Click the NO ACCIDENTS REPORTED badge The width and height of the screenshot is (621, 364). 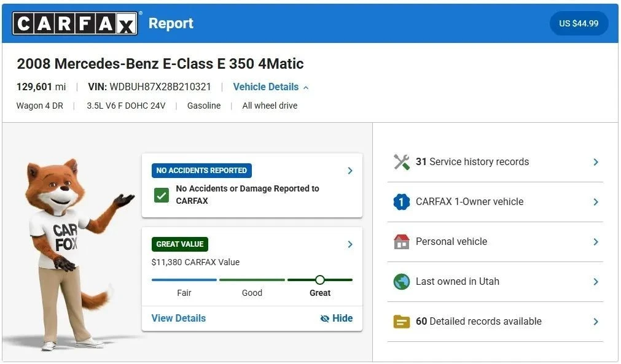coord(201,171)
